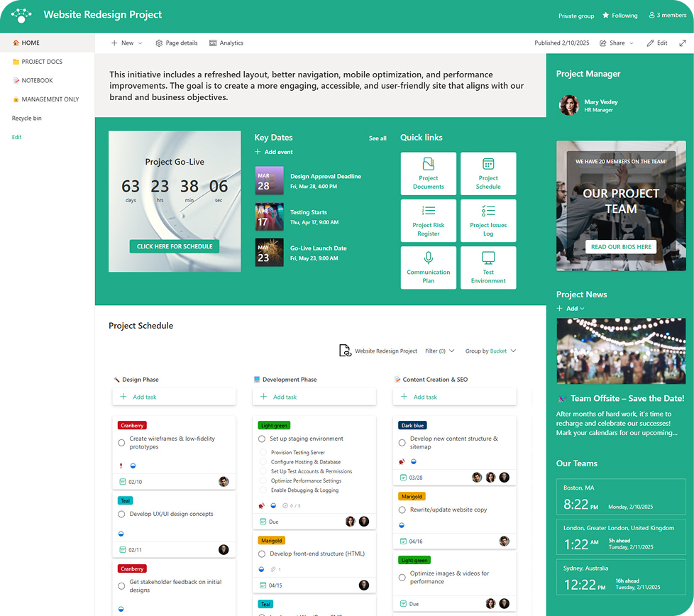Mark Create wireframes & low-fidelity prototypes complete
This screenshot has height=616, width=694.
click(x=121, y=443)
